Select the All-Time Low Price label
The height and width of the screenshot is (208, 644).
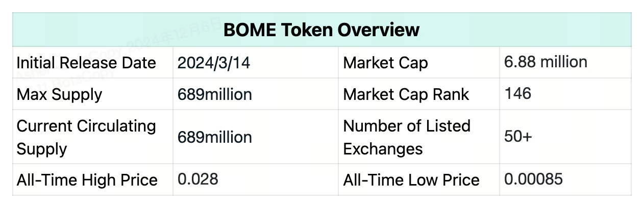click(x=411, y=179)
